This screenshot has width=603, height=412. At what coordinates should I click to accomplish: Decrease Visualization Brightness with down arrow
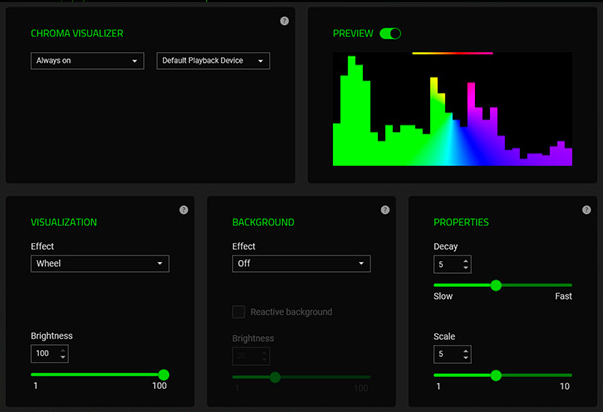(63, 357)
